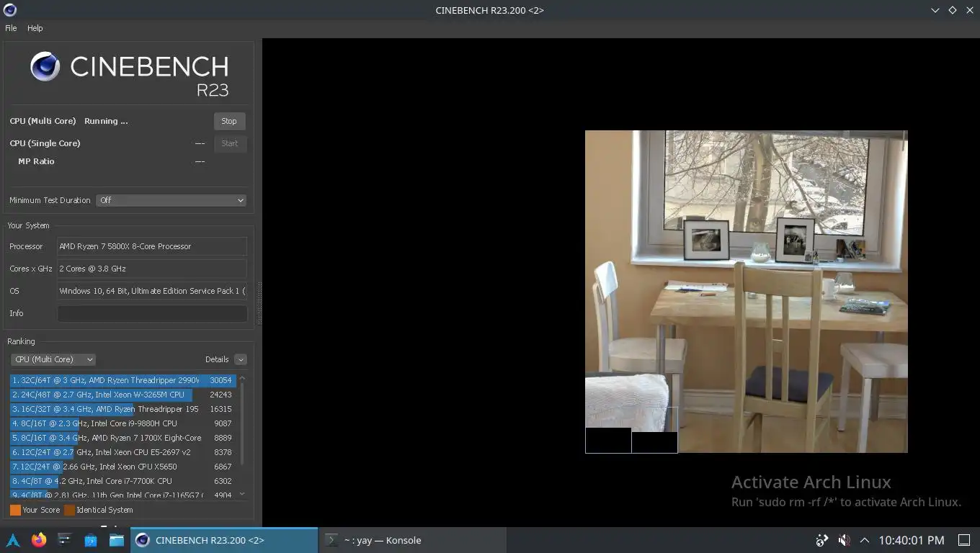980x553 pixels.
Task: Open the Discover software store icon
Action: coord(91,540)
